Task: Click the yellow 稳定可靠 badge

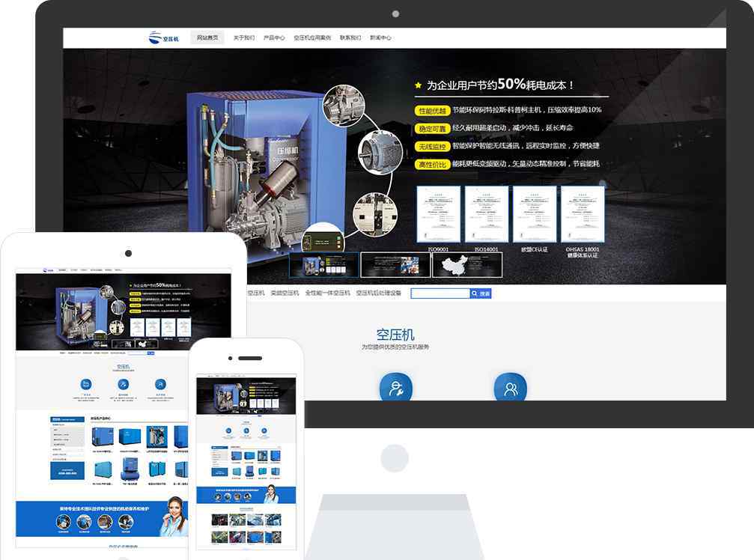Action: pyautogui.click(x=432, y=128)
